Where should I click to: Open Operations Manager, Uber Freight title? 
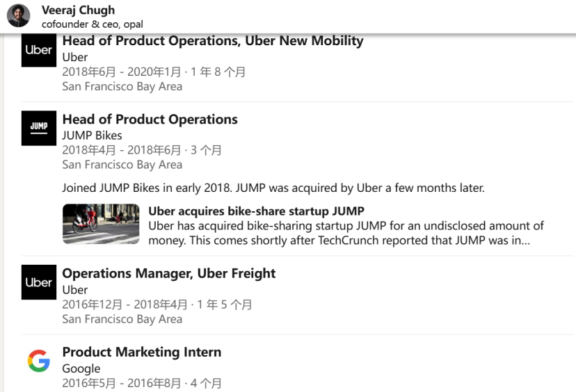[x=168, y=273]
